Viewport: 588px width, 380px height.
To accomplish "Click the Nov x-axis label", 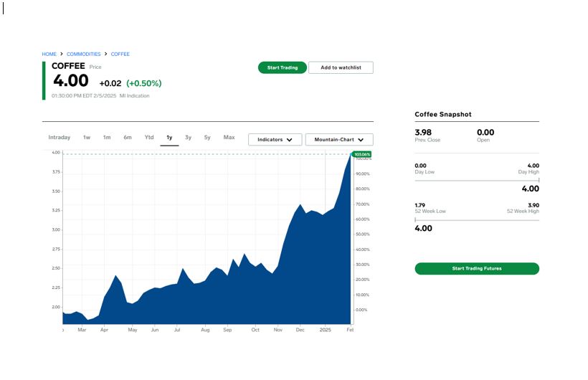I will click(x=278, y=330).
